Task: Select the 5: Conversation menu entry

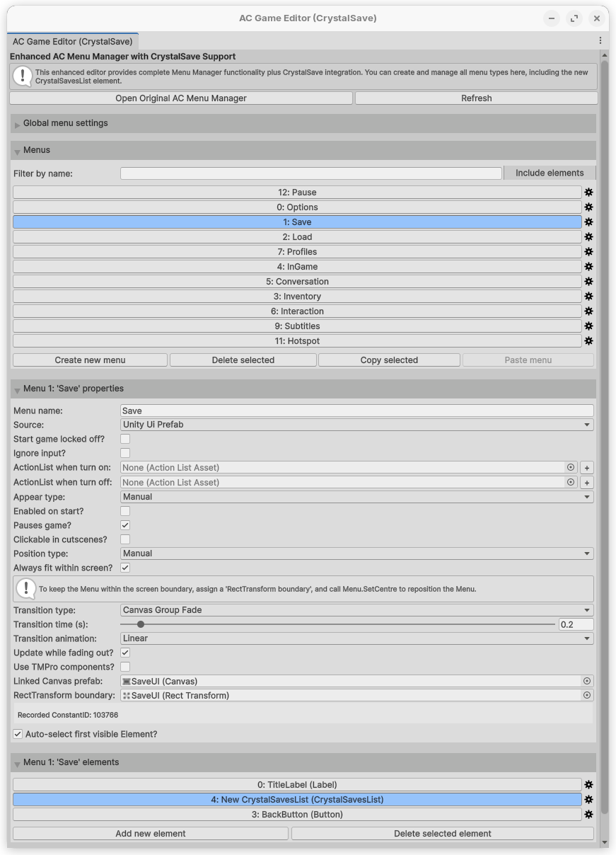Action: [x=297, y=282]
